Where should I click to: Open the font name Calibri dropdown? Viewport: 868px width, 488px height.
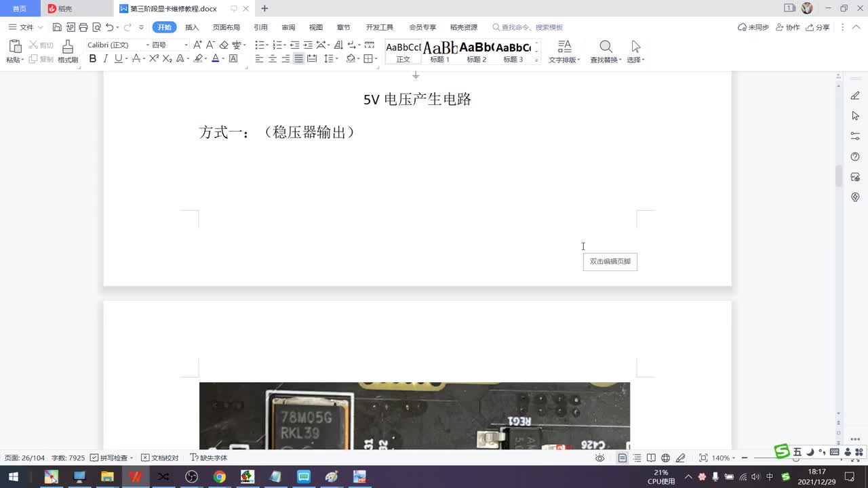click(148, 45)
